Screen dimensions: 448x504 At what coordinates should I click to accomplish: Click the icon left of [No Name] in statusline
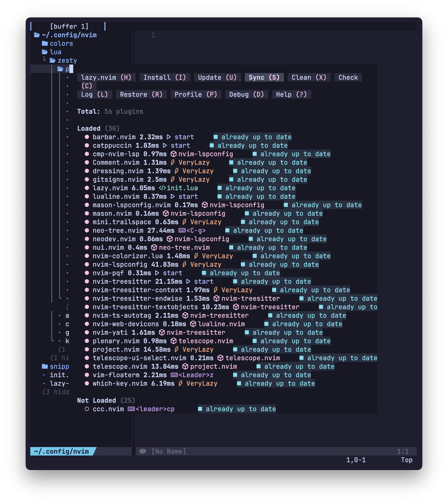[x=143, y=451]
